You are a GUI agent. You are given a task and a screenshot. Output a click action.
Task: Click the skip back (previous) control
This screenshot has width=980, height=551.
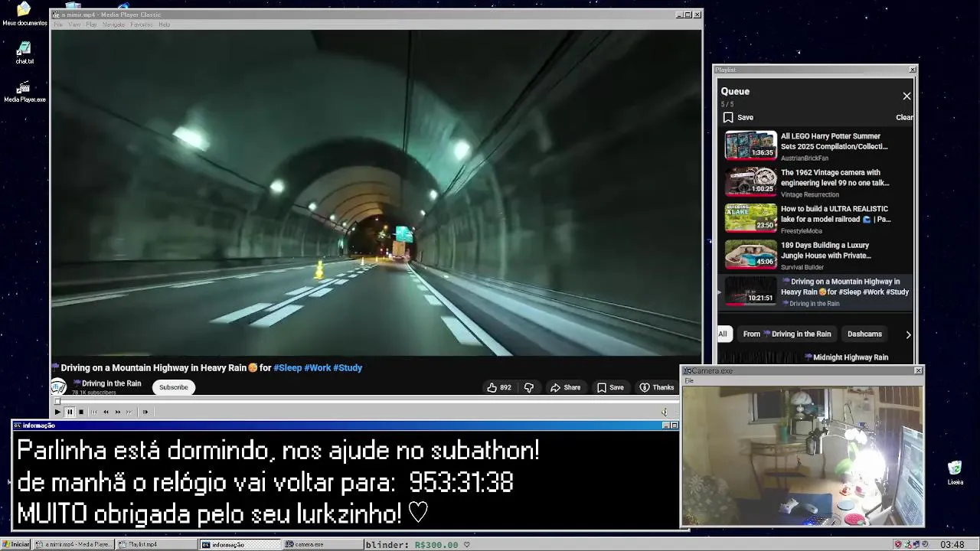click(94, 412)
